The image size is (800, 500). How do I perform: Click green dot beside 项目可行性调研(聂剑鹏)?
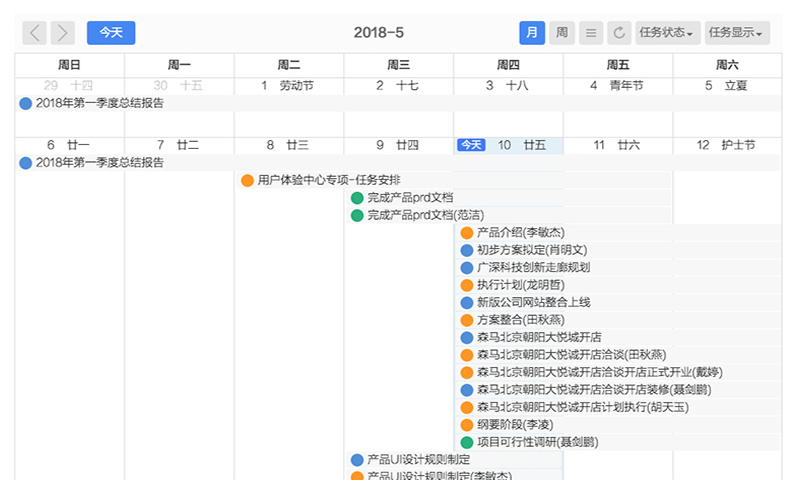pyautogui.click(x=466, y=442)
